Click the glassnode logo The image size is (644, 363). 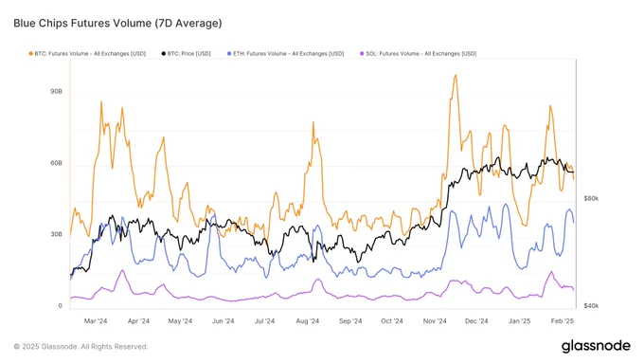coord(596,346)
